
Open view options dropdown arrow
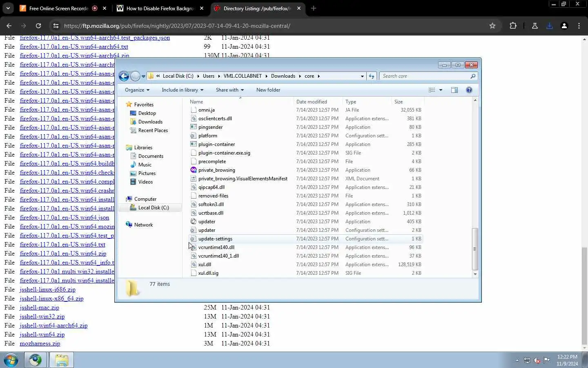(x=441, y=90)
